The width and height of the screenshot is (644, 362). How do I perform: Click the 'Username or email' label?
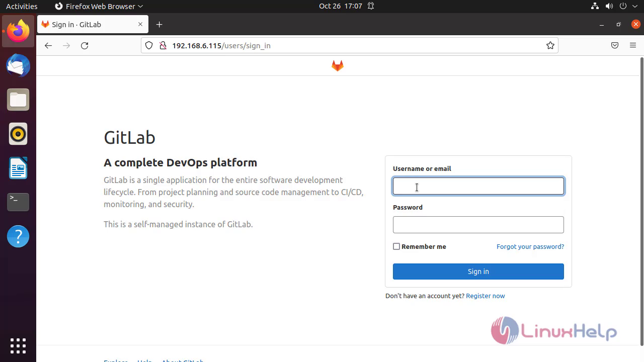[x=422, y=168]
